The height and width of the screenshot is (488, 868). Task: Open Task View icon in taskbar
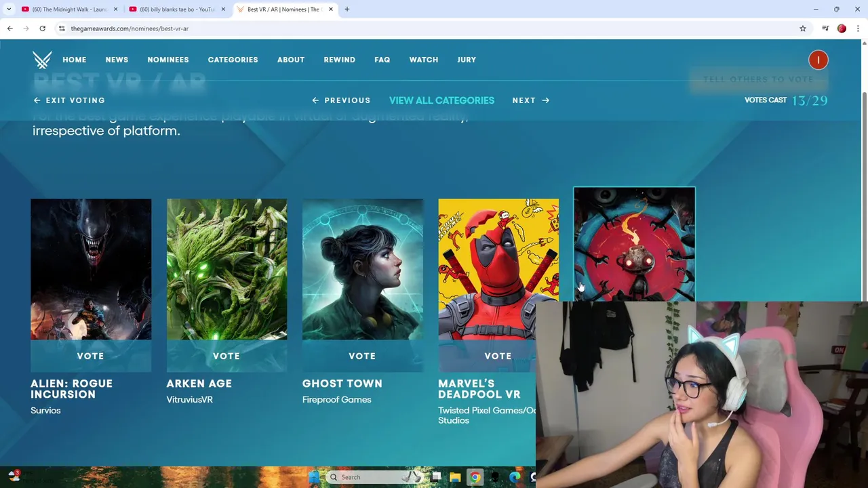(x=436, y=477)
